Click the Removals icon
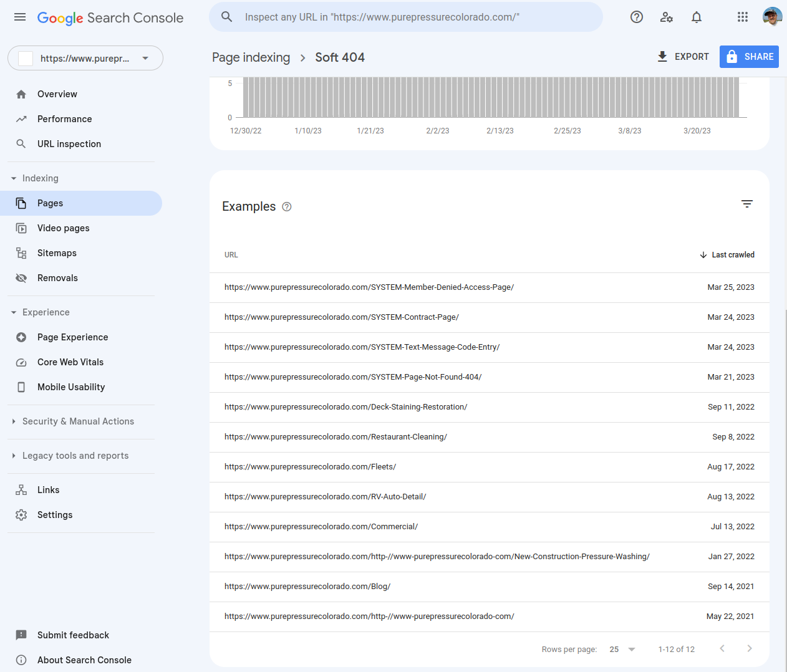The width and height of the screenshot is (787, 672). click(21, 278)
